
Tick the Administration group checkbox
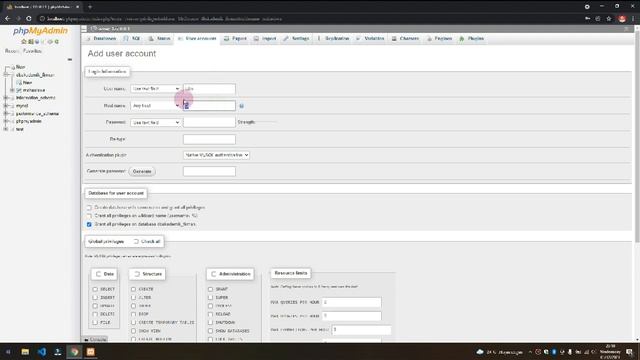pyautogui.click(x=213, y=274)
